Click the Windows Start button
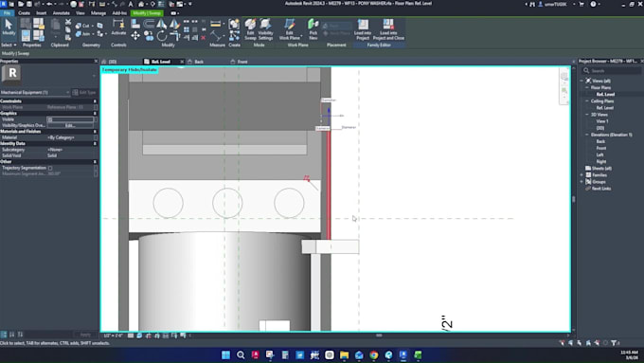This screenshot has width=644, height=363. click(225, 354)
